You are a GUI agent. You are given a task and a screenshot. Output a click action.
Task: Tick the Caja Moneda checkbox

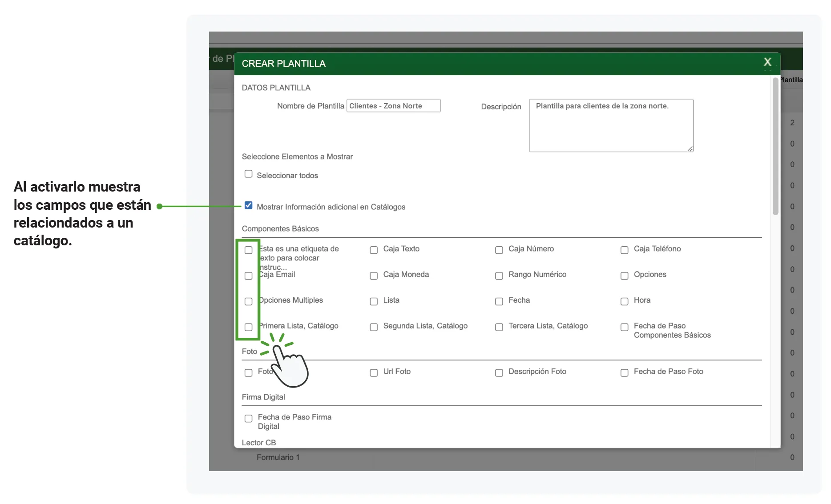(x=374, y=276)
